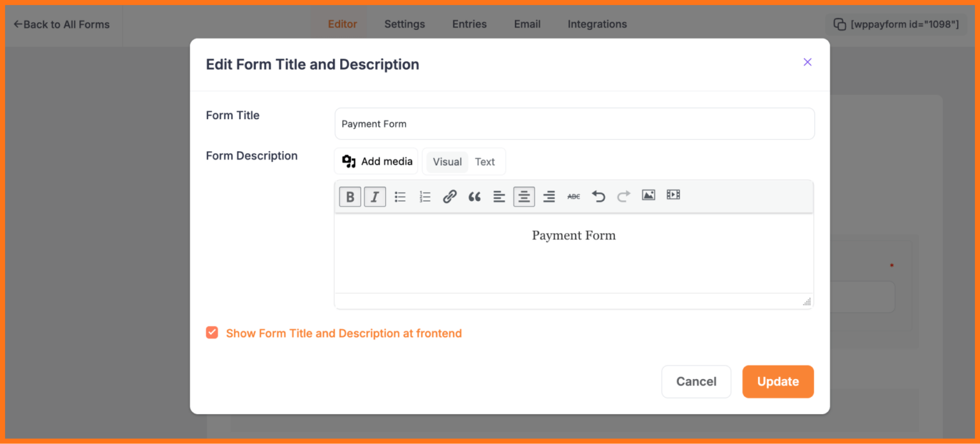Undo the last editor change

(598, 196)
